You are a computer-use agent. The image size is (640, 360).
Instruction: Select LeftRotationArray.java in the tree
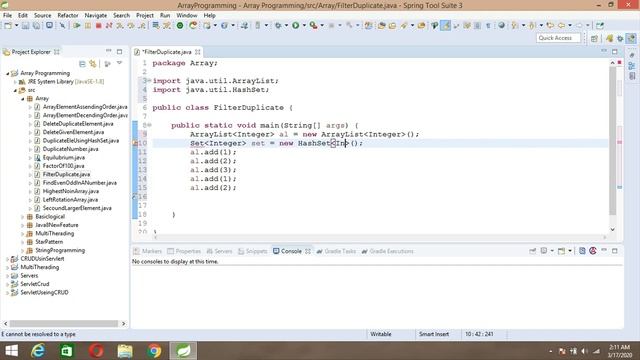(70, 200)
